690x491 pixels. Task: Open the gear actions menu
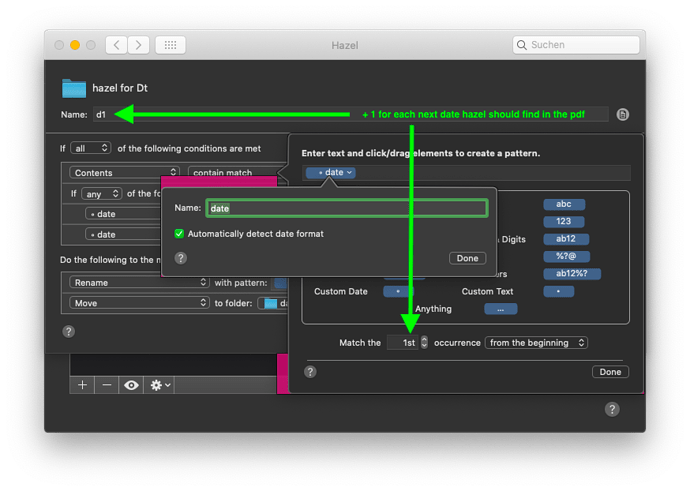159,385
